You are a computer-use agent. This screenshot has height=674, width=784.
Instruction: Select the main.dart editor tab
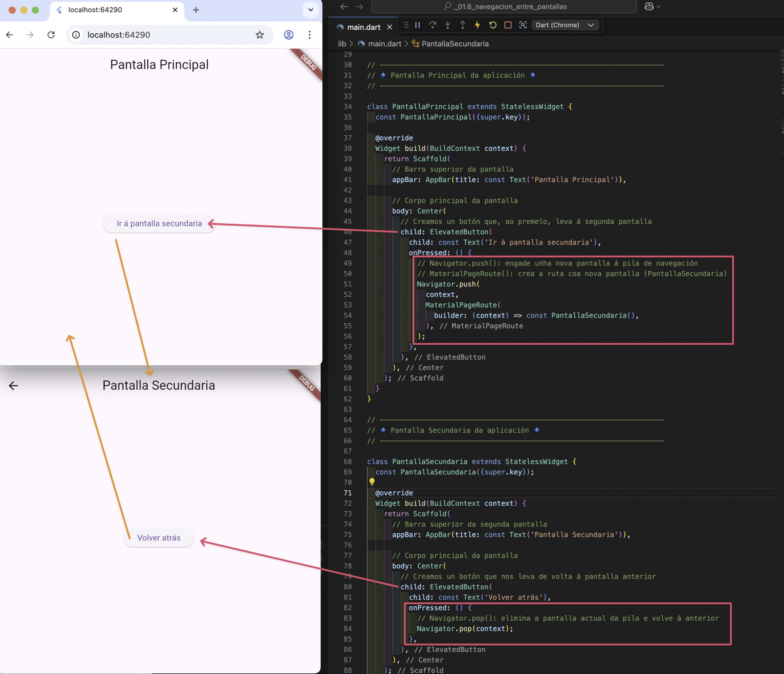363,27
